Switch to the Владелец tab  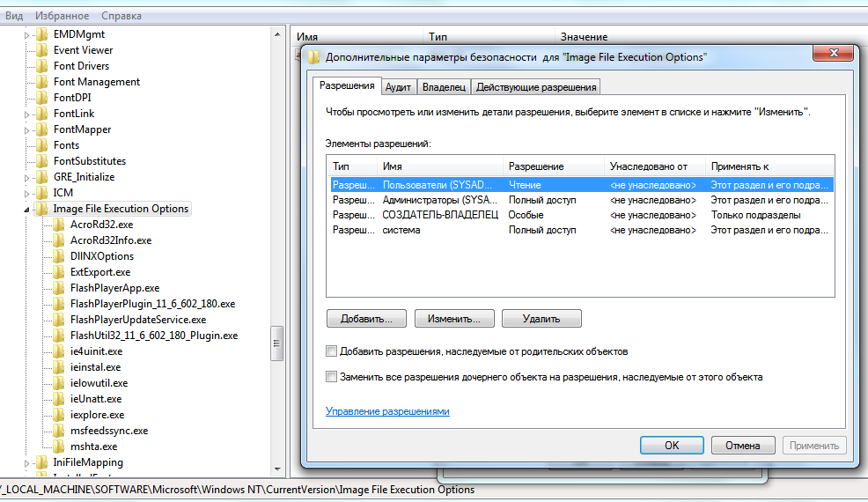click(444, 87)
